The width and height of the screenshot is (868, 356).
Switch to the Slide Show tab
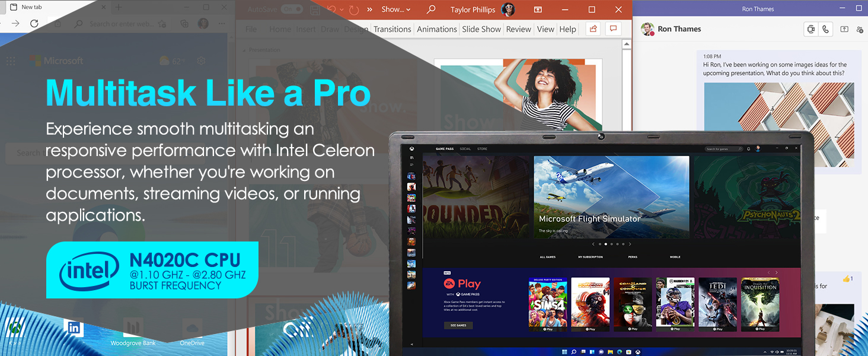click(481, 29)
